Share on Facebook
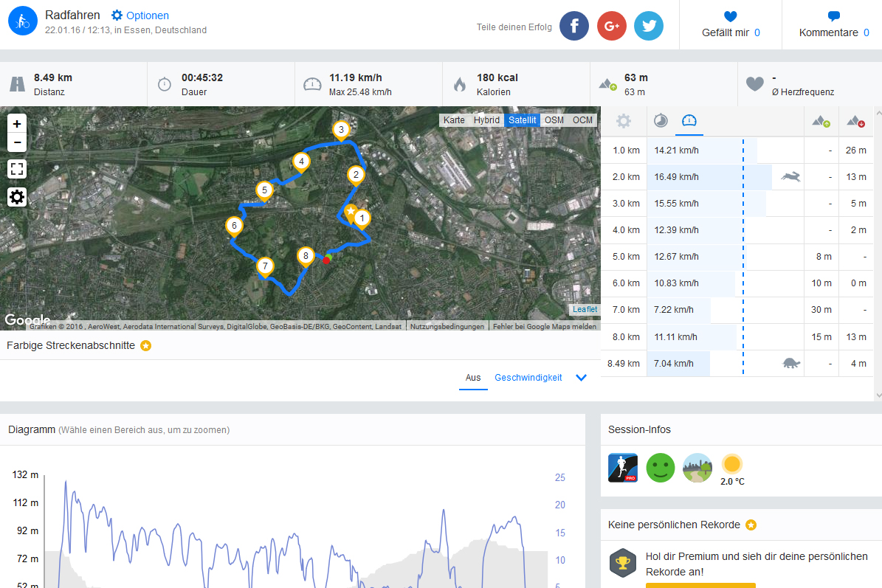This screenshot has width=882, height=588. click(x=573, y=26)
